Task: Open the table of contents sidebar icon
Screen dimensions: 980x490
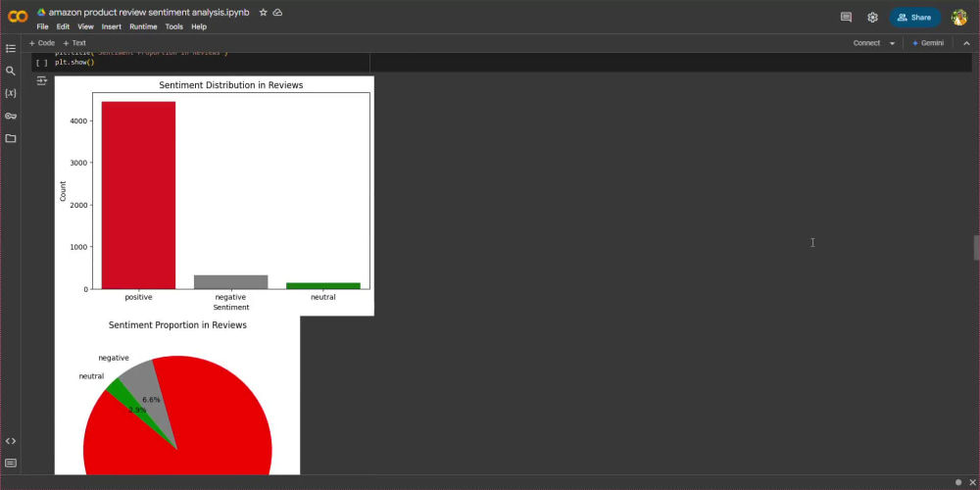Action: point(11,48)
